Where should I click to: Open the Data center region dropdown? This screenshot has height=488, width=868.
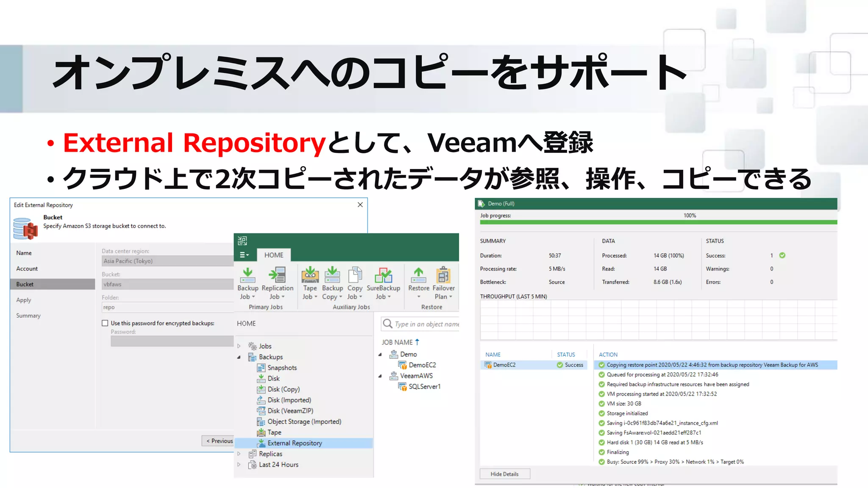click(x=167, y=261)
